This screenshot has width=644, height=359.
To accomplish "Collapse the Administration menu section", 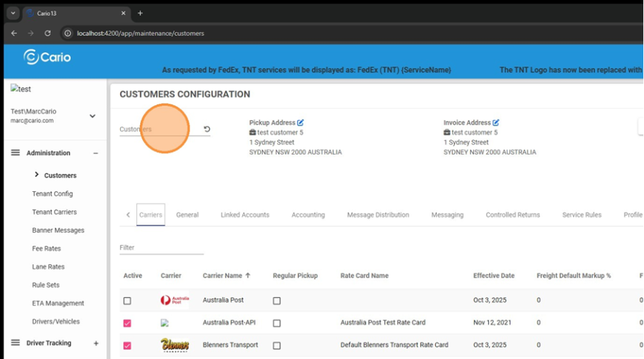I will pos(95,153).
